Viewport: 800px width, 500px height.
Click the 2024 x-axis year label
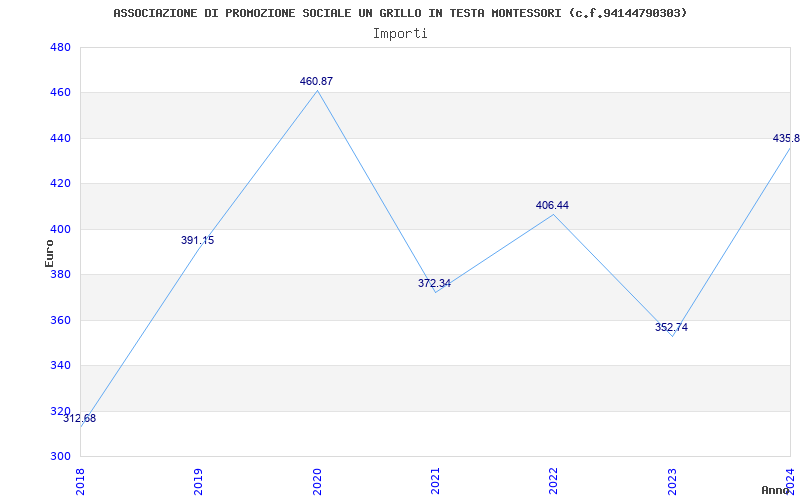(790, 482)
